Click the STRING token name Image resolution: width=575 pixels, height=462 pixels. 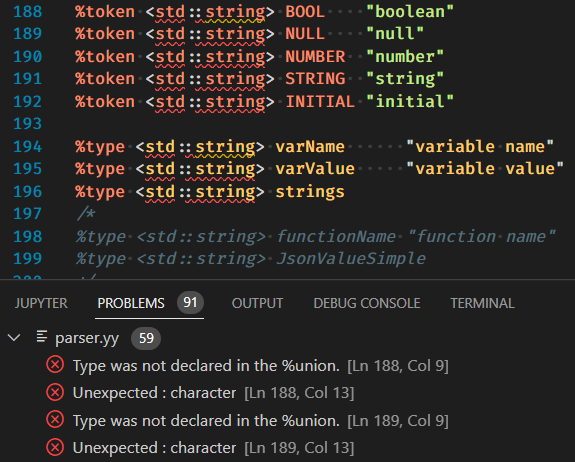pyautogui.click(x=315, y=79)
